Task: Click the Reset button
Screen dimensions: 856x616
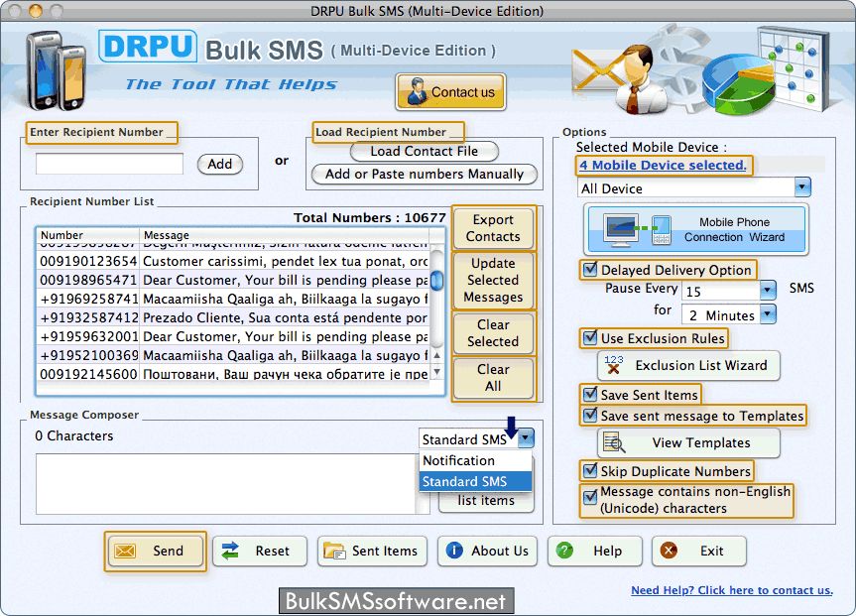Action: tap(260, 551)
